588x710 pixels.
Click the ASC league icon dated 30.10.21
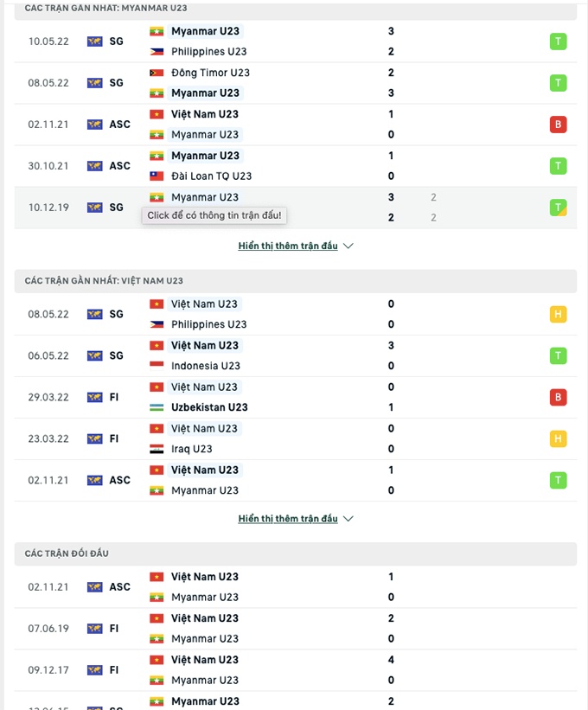[x=95, y=166]
